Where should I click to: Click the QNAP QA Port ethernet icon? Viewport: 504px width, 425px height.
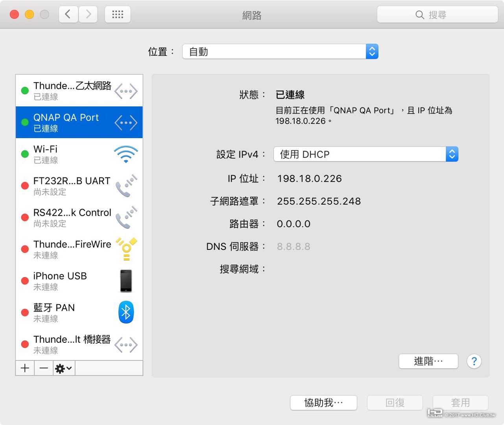[x=126, y=123]
